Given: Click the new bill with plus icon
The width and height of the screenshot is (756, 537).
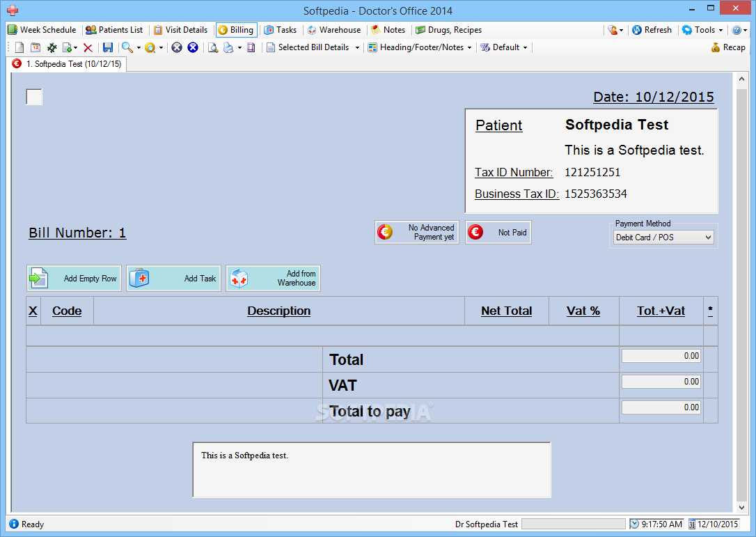Looking at the screenshot, I should coord(67,47).
